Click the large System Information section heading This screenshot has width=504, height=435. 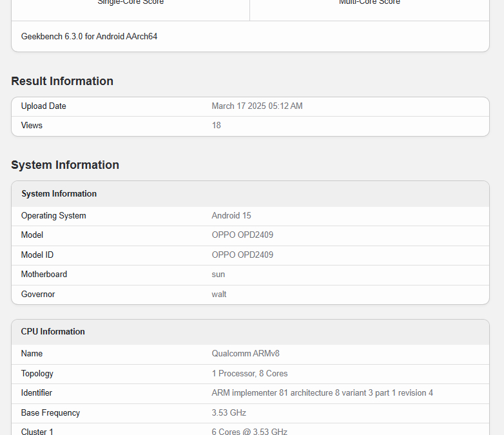64,165
